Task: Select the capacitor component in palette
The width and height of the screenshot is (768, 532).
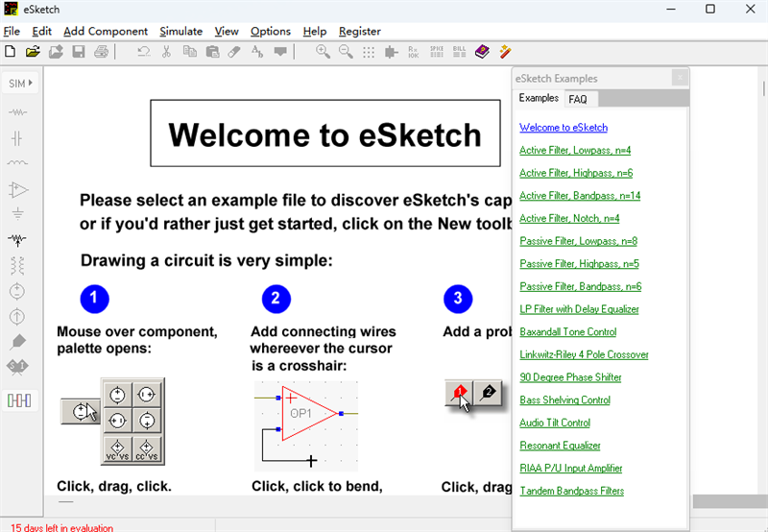Action: 17,138
